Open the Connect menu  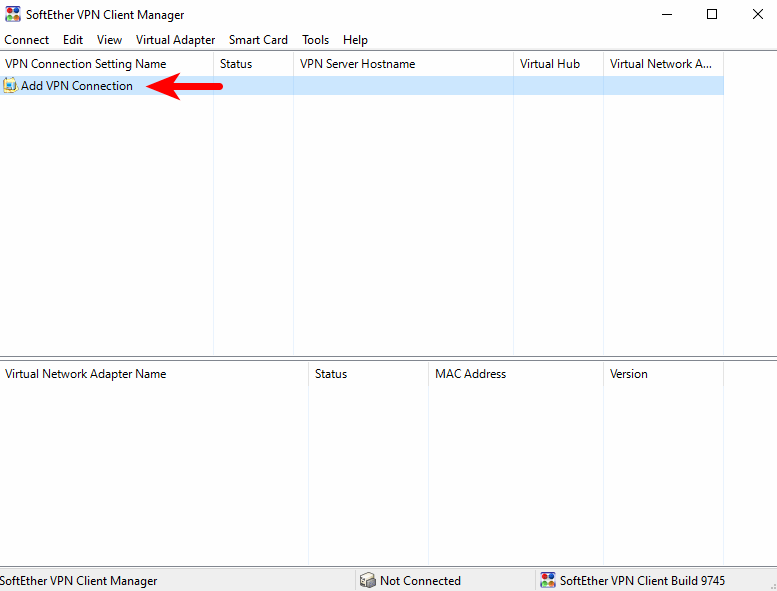27,40
